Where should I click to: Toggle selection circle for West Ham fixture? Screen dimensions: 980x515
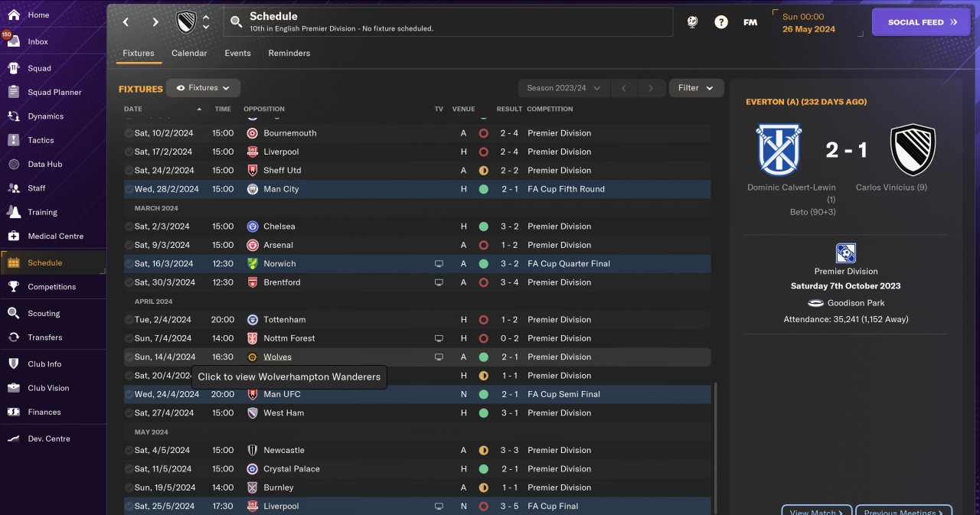click(129, 413)
